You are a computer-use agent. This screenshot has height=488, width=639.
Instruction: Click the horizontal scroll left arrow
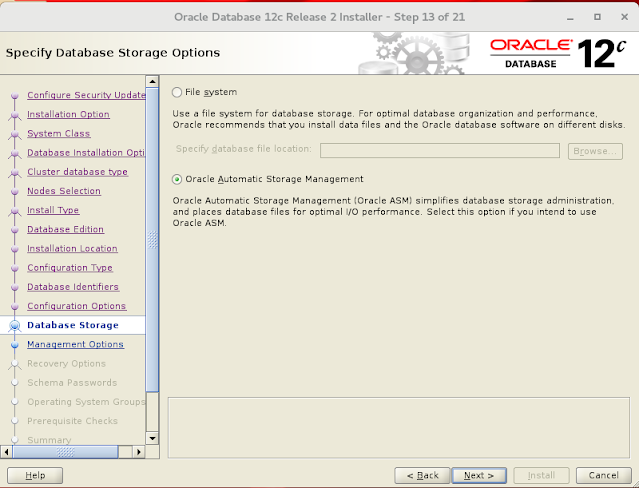[x=6, y=452]
